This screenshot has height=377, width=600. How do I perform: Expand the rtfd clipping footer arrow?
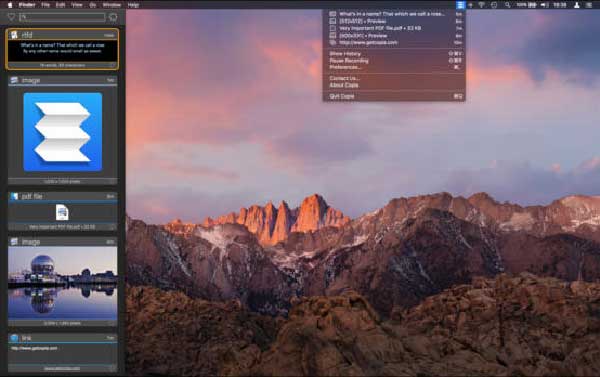[x=112, y=65]
